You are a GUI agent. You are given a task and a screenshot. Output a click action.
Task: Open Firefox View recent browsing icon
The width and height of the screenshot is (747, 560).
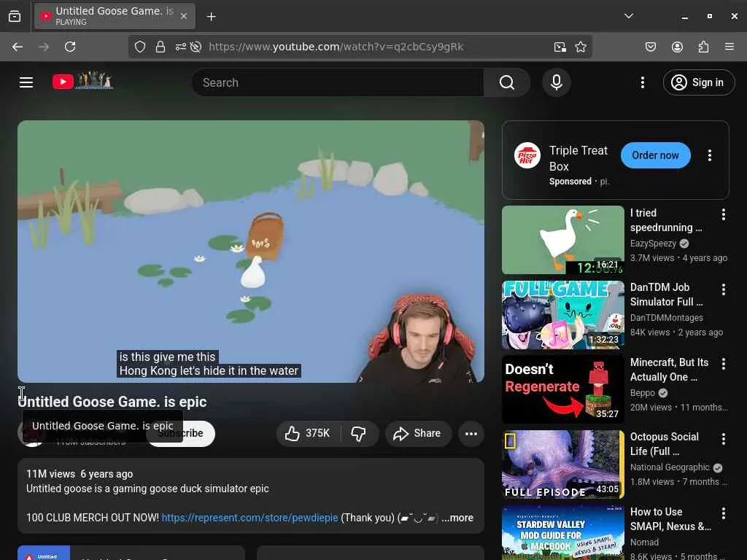click(x=15, y=16)
